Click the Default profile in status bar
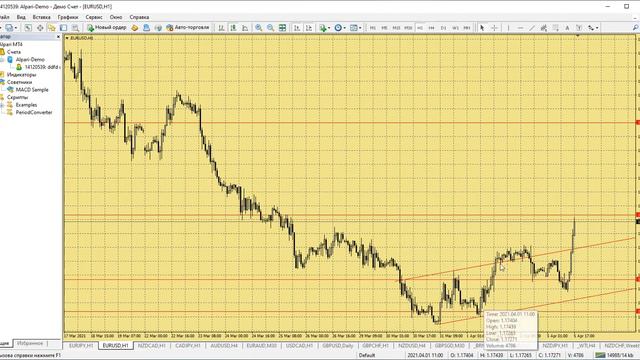 coord(367,356)
